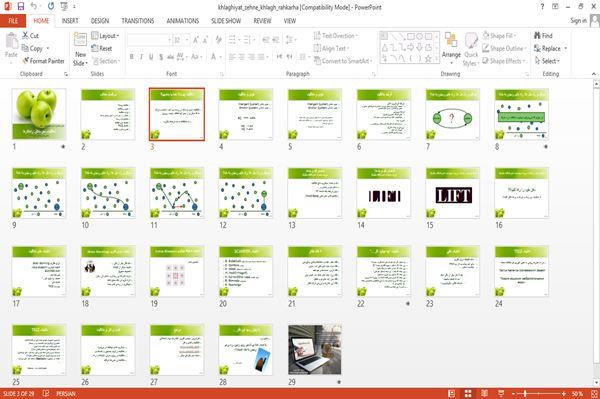Justify the paragraph text
The width and height of the screenshot is (600, 399).
coord(261,57)
